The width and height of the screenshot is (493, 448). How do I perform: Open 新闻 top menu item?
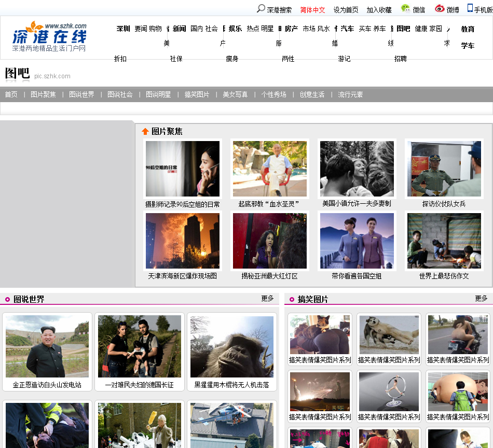click(x=179, y=29)
